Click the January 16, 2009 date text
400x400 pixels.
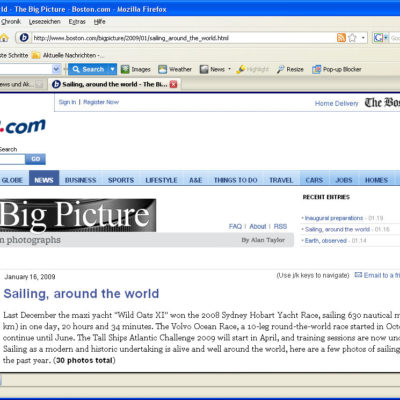pyautogui.click(x=30, y=277)
